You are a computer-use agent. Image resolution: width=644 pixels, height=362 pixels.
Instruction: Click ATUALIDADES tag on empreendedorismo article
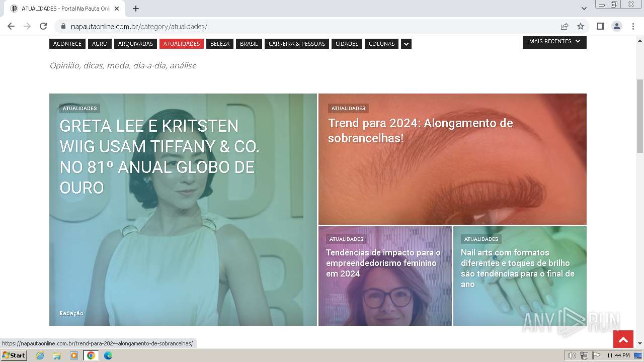[x=346, y=239]
